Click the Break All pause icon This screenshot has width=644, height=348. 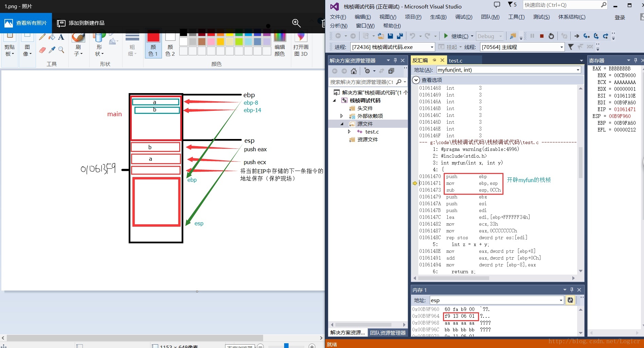tap(532, 36)
